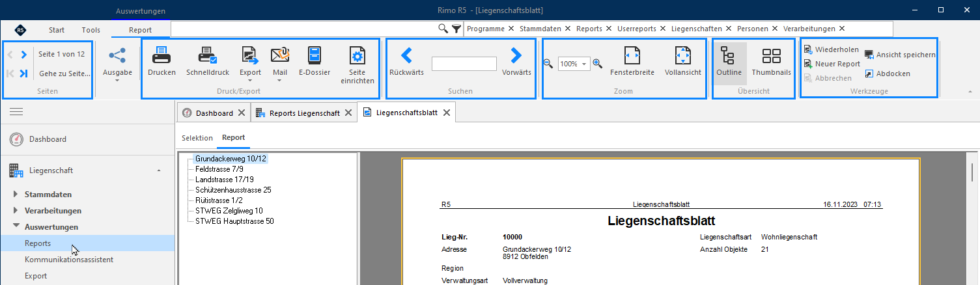This screenshot has height=285, width=980.
Task: Close the Reports Liegenschaft tab
Action: click(348, 113)
